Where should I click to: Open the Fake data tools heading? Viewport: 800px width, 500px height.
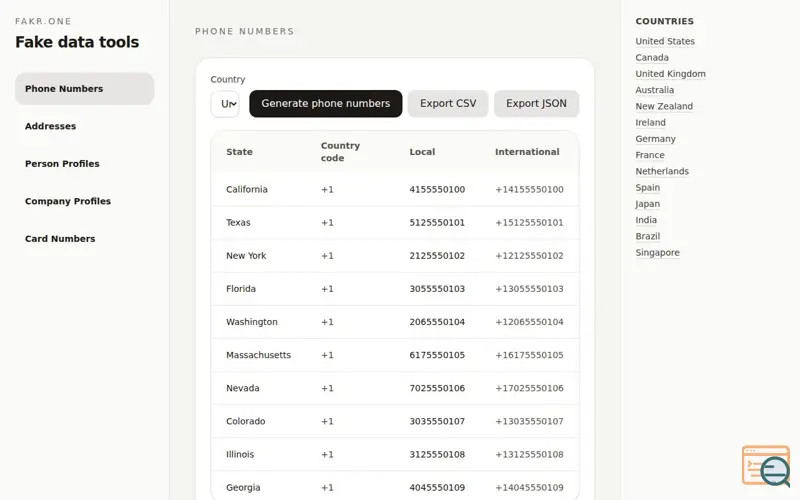[77, 42]
